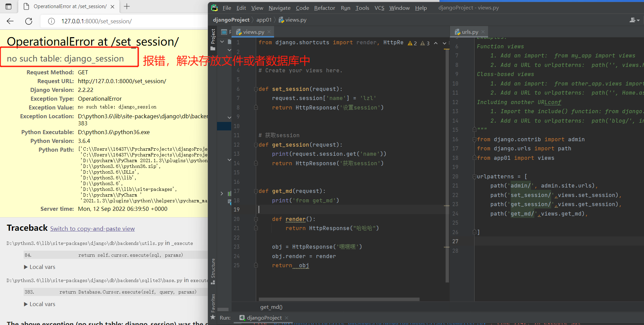Fold the set_session function at line 6
This screenshot has width=644, height=325.
256,89
